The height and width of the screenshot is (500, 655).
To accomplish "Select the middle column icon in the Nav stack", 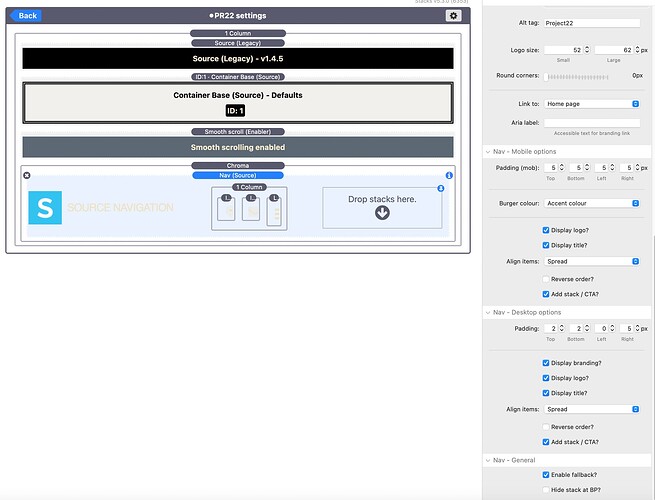I will 250,208.
